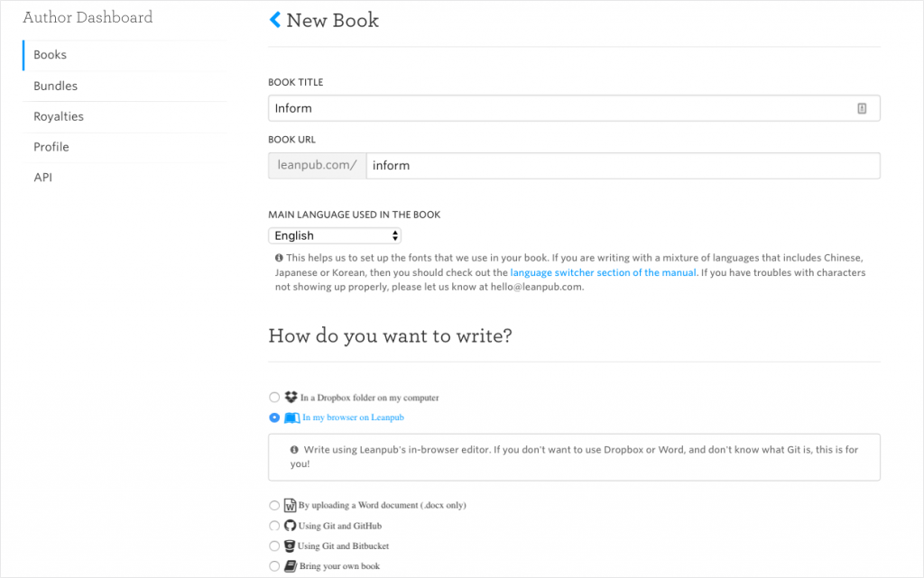The image size is (924, 578).
Task: Choose Using Git and GitHub radio
Action: point(274,526)
